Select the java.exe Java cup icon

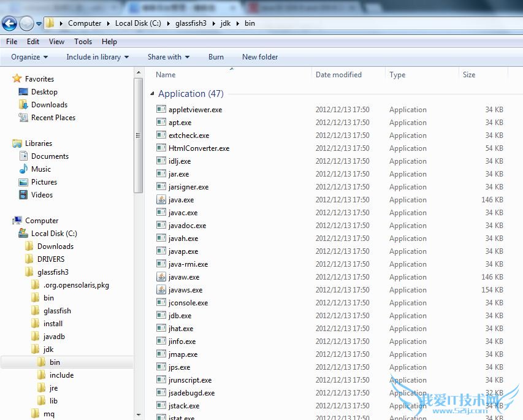[x=161, y=199]
